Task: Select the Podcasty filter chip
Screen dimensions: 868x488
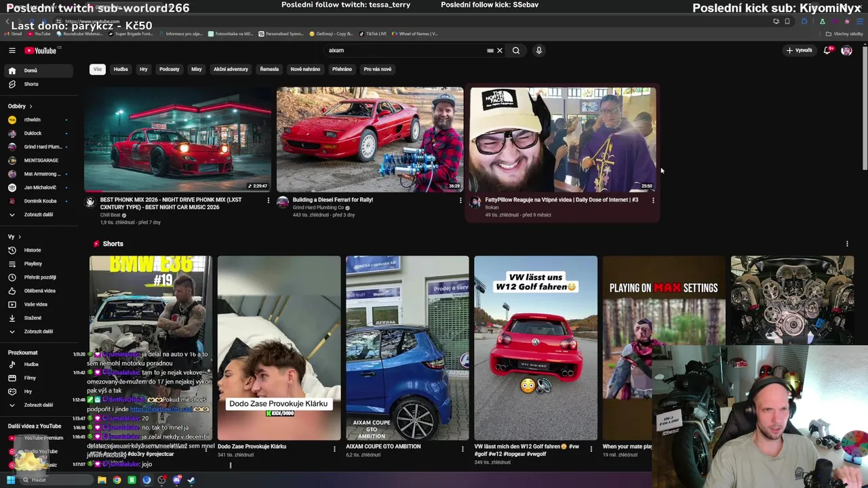Action: tap(170, 69)
